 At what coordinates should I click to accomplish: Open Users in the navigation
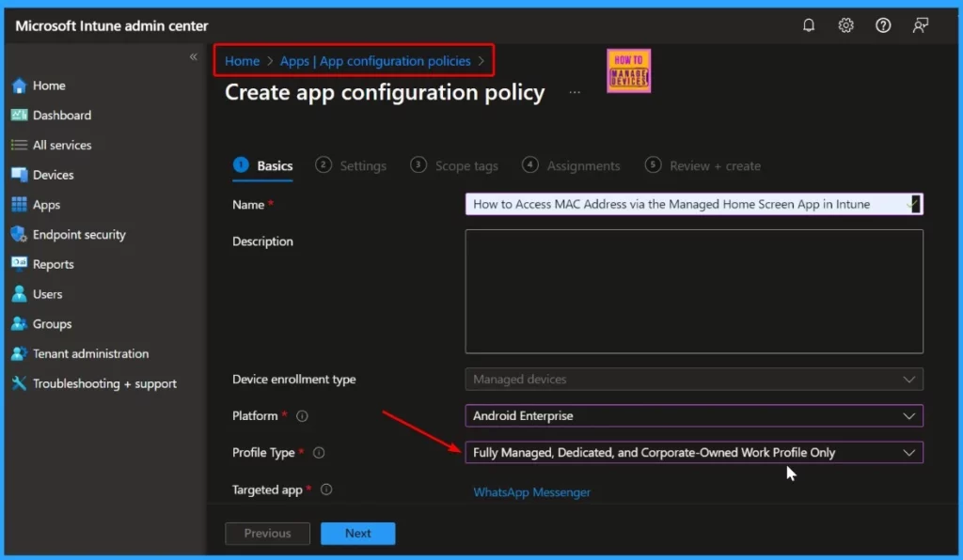47,294
